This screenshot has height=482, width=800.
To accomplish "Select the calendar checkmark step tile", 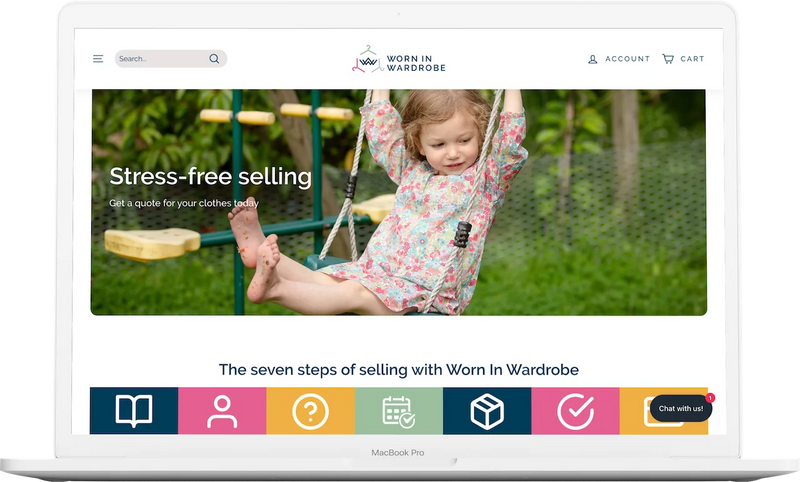I will tap(398, 411).
